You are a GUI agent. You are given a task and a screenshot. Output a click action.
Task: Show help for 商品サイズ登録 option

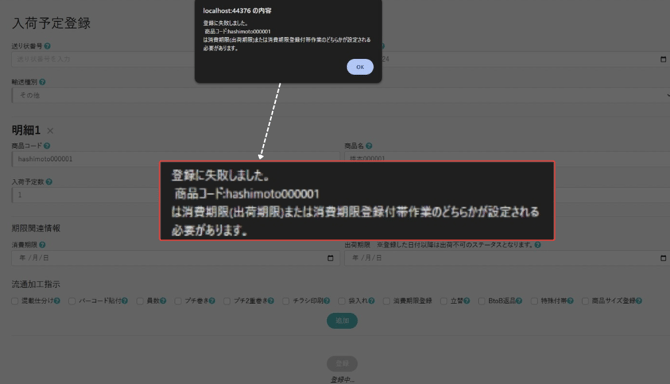(x=639, y=301)
